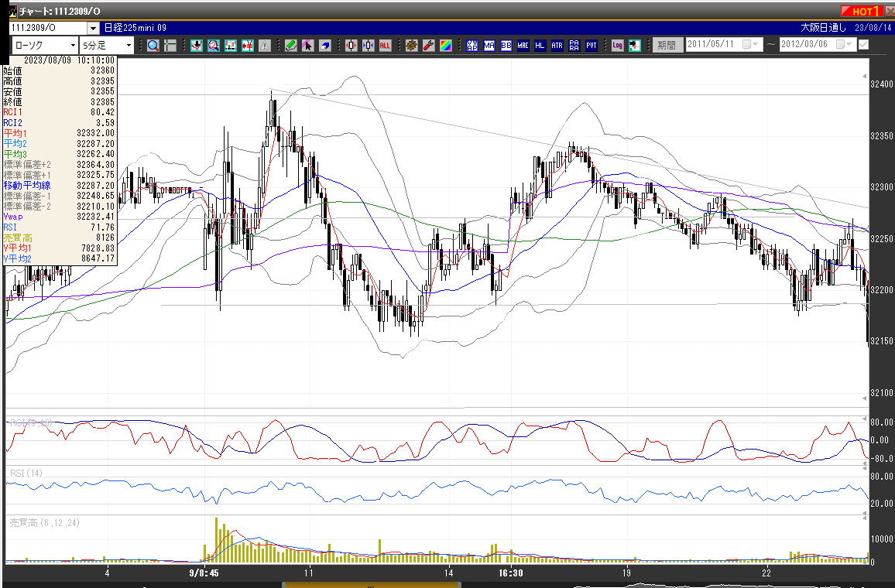
Task: Click the 日経225mini 09 instrument name
Action: click(x=135, y=28)
